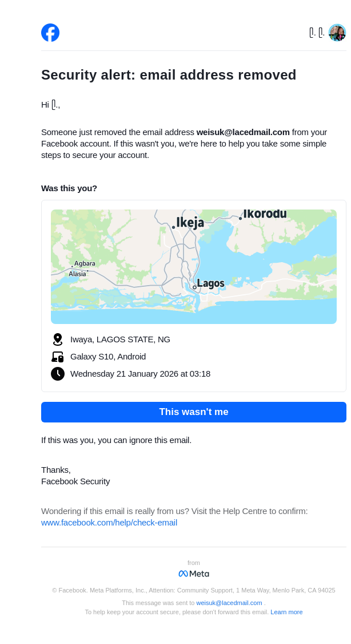Click the bold removed email address in the message
The height and width of the screenshot is (644, 351).
click(x=243, y=132)
